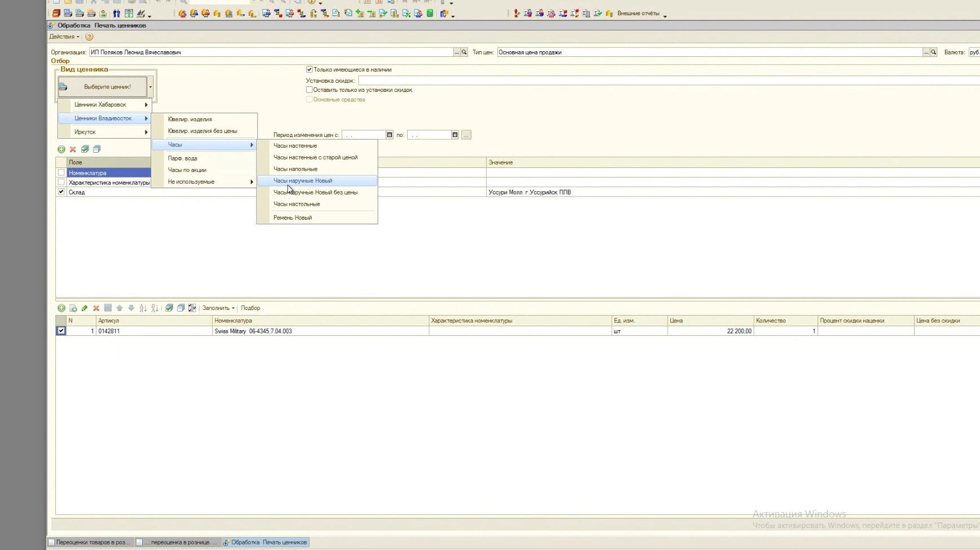
Task: Add a new filter row with green plus
Action: click(x=61, y=149)
